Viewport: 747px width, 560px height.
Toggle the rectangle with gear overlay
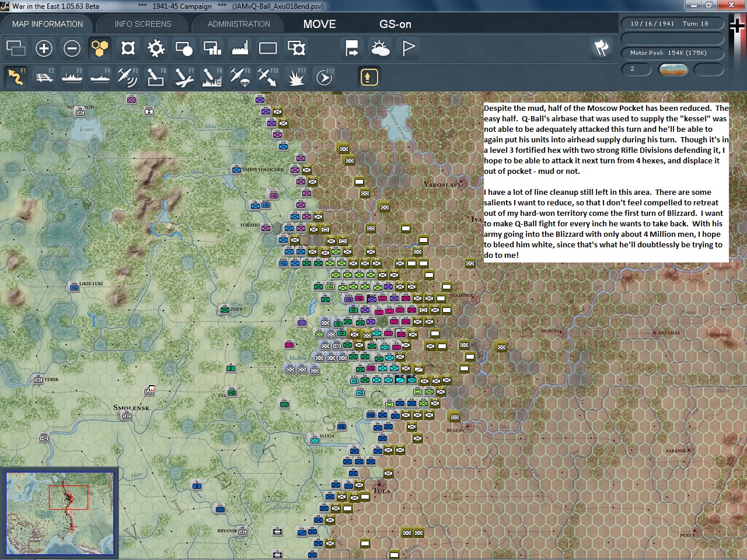click(x=296, y=48)
